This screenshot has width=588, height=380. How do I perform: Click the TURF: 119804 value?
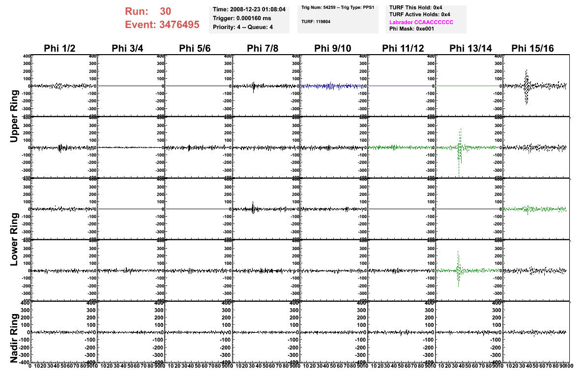point(316,22)
